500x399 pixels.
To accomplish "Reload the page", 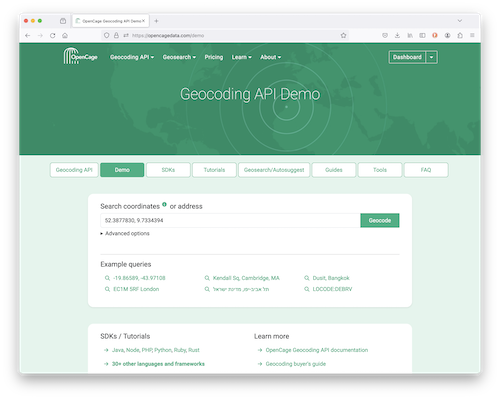I will [x=53, y=35].
